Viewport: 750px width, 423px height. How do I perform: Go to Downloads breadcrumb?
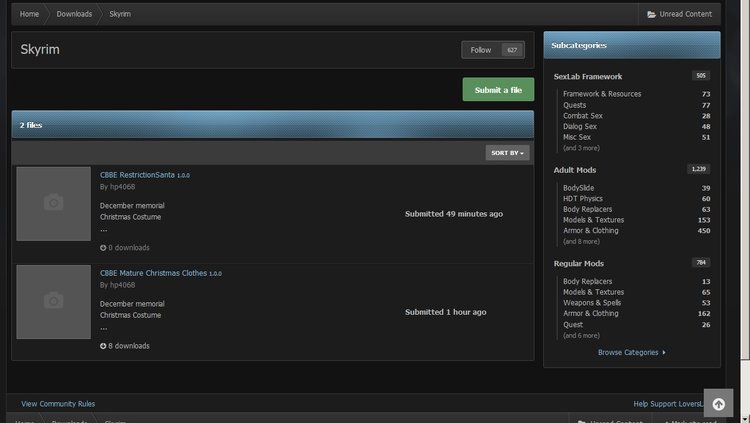coord(74,14)
